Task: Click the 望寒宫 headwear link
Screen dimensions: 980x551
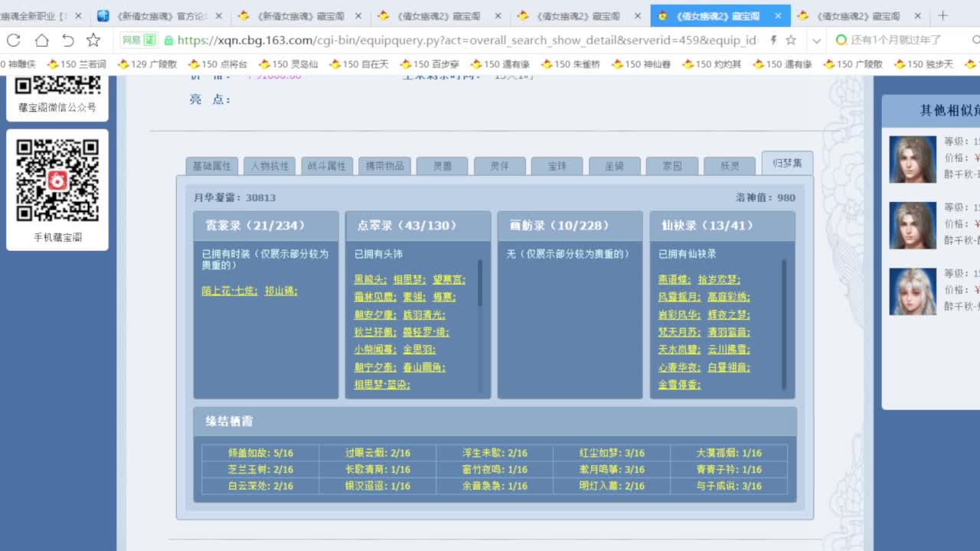Action: pyautogui.click(x=449, y=279)
